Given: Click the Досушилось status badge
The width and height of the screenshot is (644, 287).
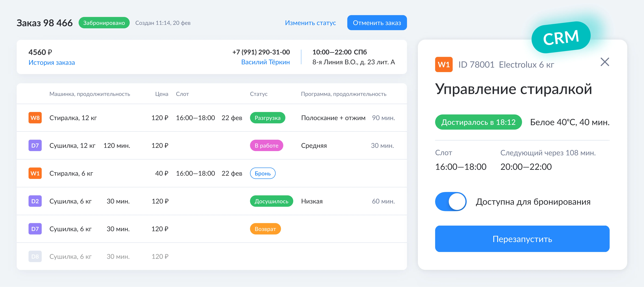Looking at the screenshot, I should (x=271, y=201).
